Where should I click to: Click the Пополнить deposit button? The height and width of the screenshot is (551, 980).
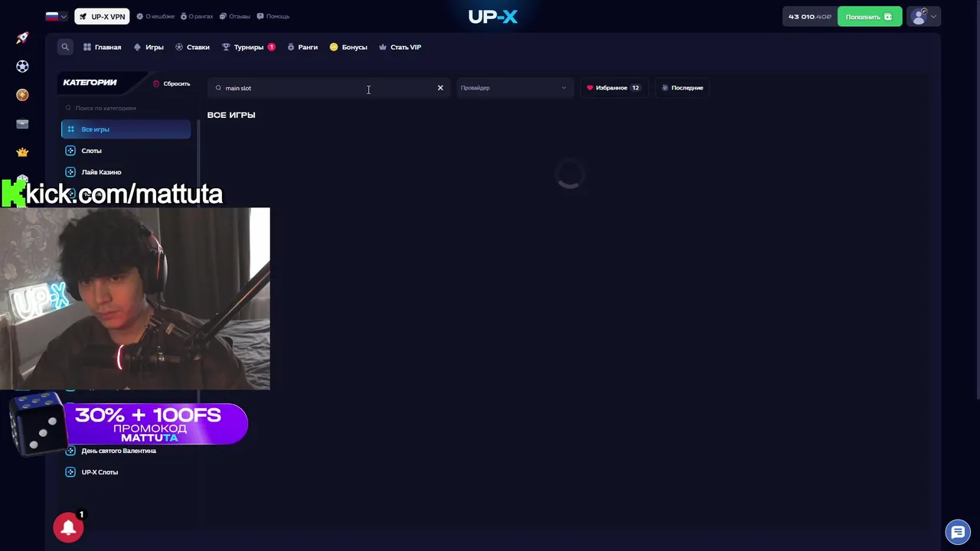point(870,17)
